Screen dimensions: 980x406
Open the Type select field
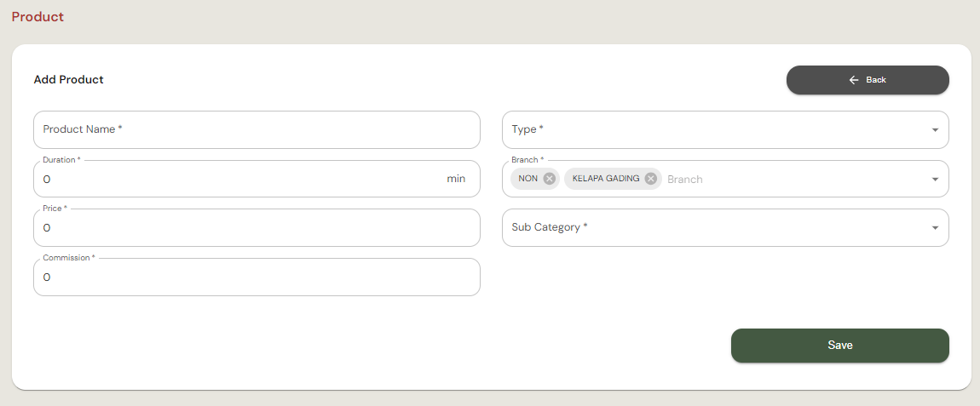[716, 129]
